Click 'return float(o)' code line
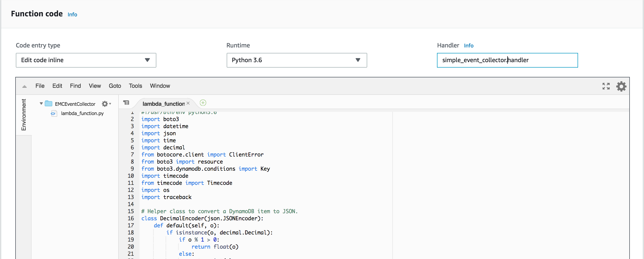This screenshot has width=644, height=259. [215, 247]
